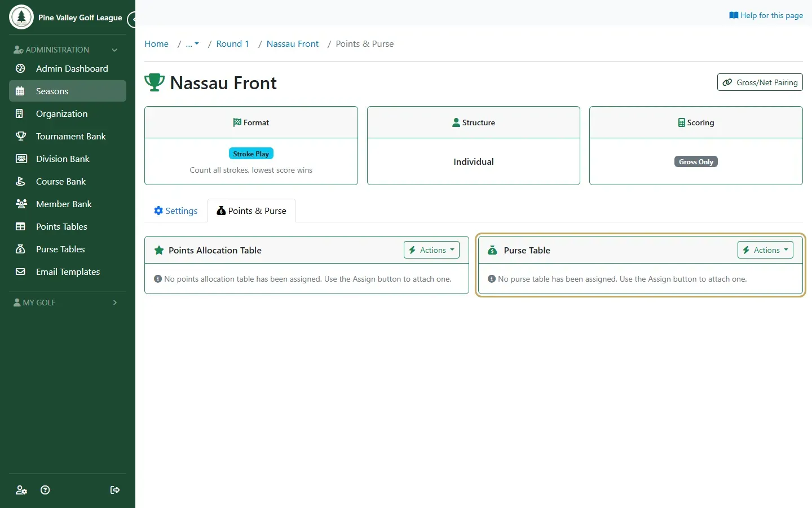Click the Scoring card header
The image size is (812, 508).
[696, 122]
